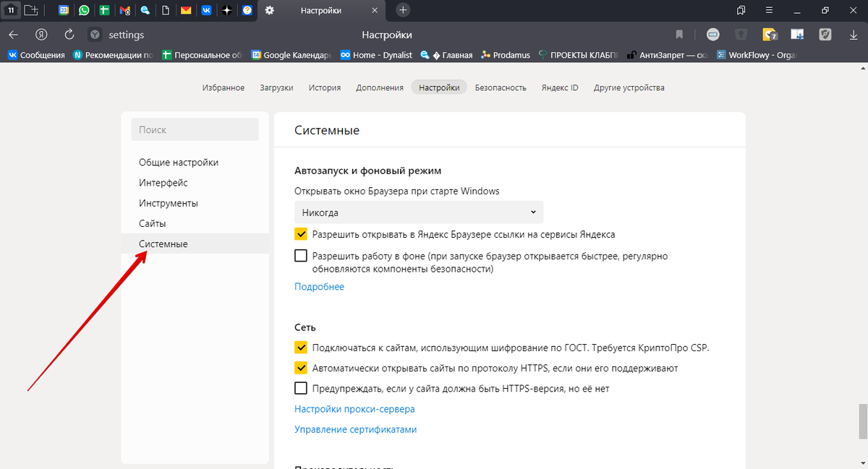Reload the page with the refresh icon
This screenshot has height=469, width=868.
point(69,34)
